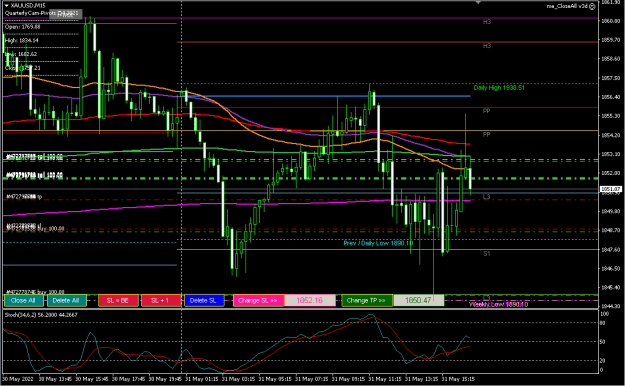Click the Delete All button
This screenshot has height=386, width=625.
tap(67, 300)
